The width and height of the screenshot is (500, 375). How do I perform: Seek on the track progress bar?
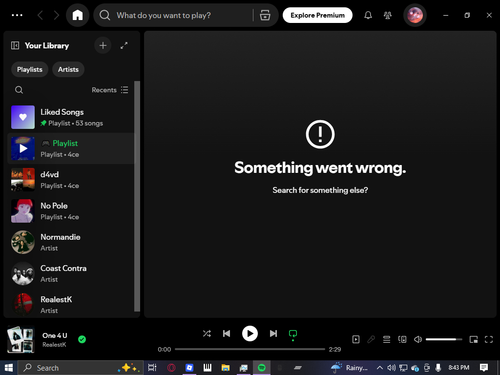click(x=250, y=349)
